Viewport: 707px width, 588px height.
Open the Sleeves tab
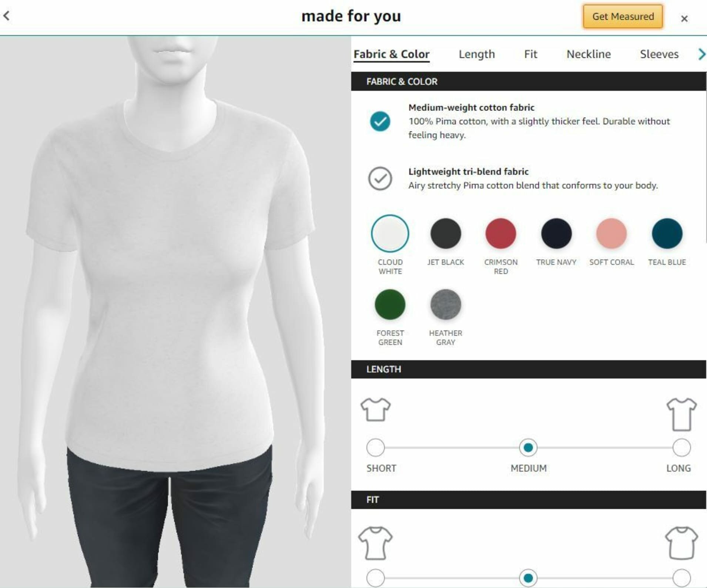tap(659, 54)
